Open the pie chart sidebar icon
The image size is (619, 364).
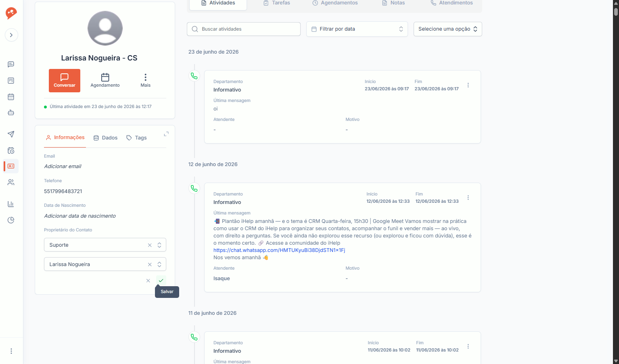coord(11,220)
